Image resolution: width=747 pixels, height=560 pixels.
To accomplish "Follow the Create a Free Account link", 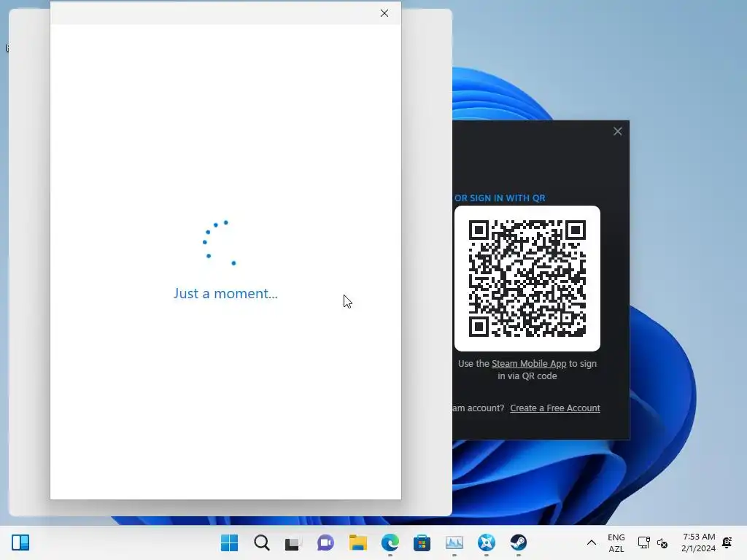I will 555,408.
